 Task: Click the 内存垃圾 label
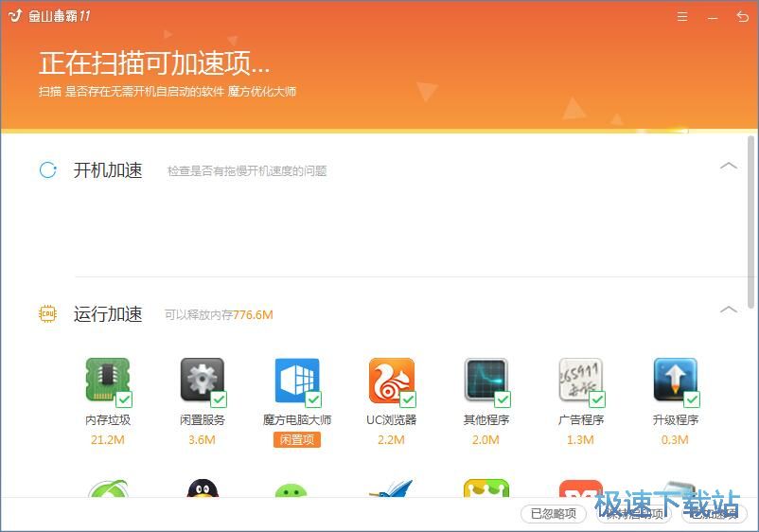(108, 419)
